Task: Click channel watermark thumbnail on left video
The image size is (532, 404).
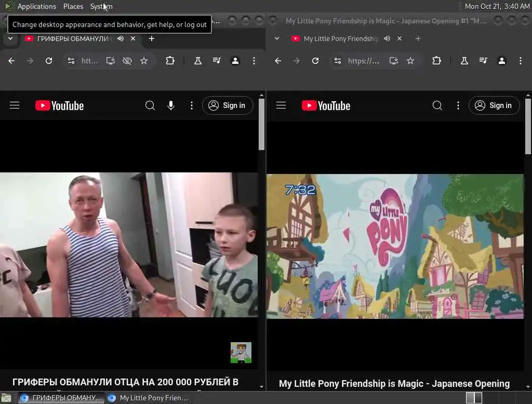Action: [x=241, y=353]
